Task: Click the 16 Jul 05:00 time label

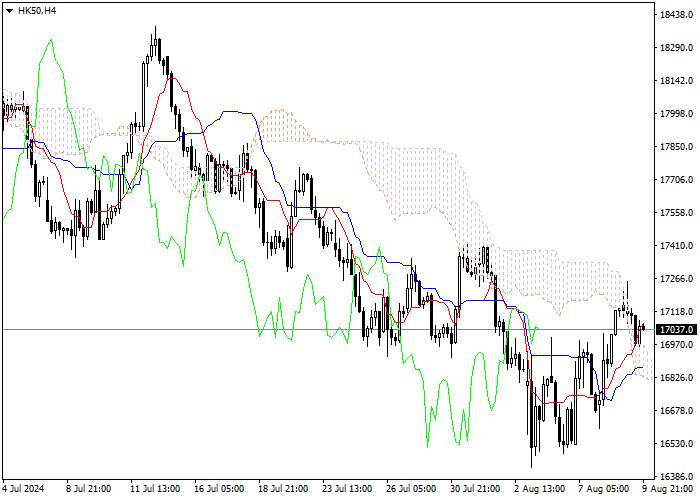Action: 219,489
